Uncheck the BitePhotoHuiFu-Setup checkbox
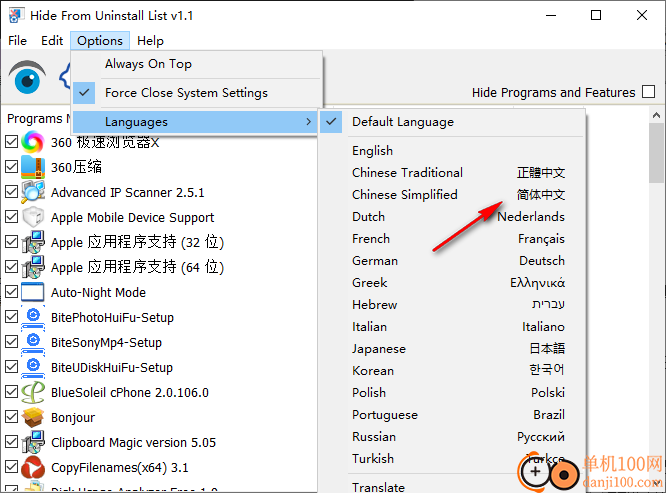The height and width of the screenshot is (493, 666). click(11, 317)
